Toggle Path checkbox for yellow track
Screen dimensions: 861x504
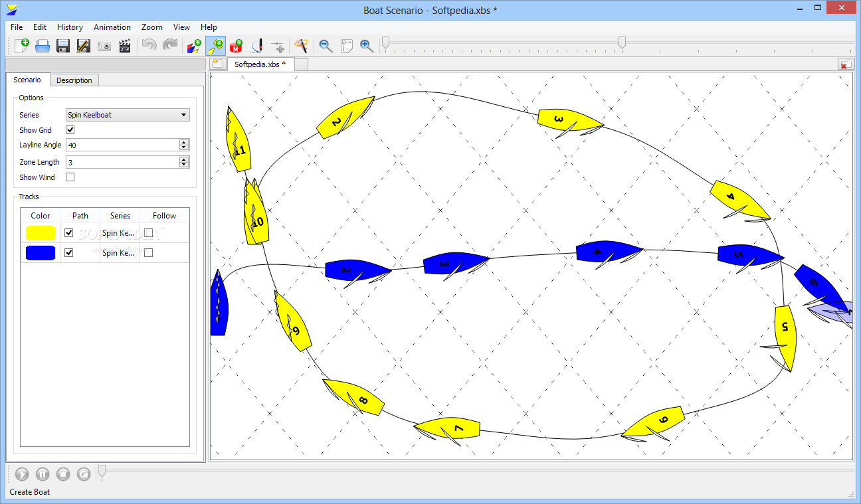68,233
